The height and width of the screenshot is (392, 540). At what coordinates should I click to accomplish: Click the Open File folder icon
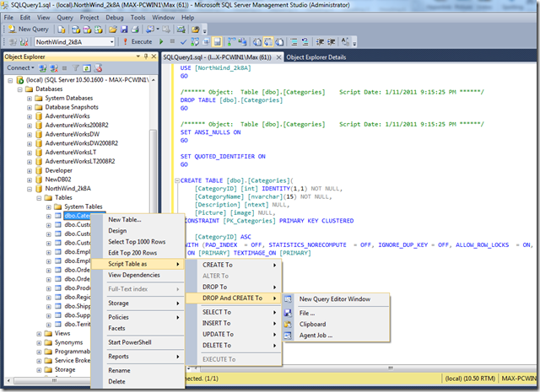113,30
